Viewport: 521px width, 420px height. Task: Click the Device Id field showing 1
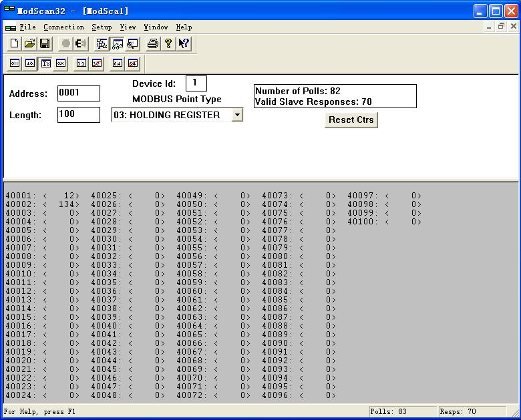click(196, 83)
